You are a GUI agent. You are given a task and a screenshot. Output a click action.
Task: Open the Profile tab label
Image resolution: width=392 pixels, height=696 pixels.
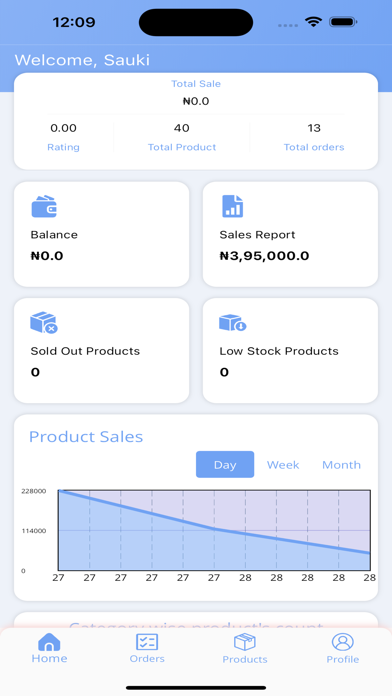[342, 659]
